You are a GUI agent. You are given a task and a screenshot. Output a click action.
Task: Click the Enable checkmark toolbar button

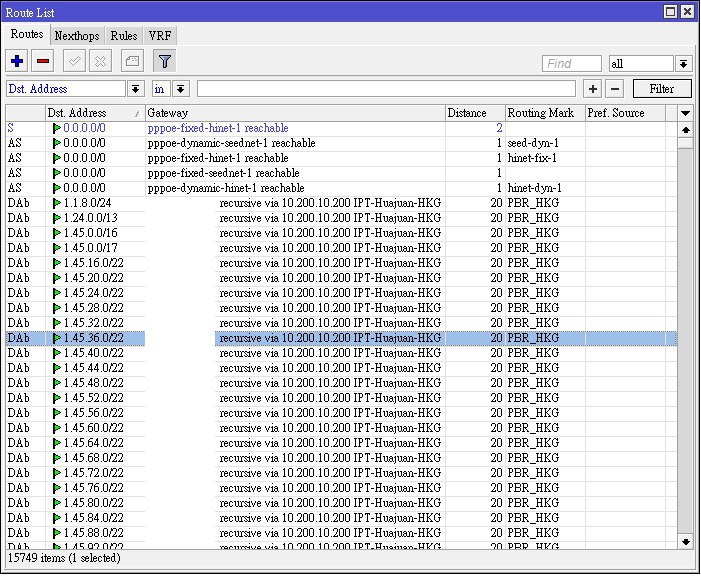coord(75,62)
